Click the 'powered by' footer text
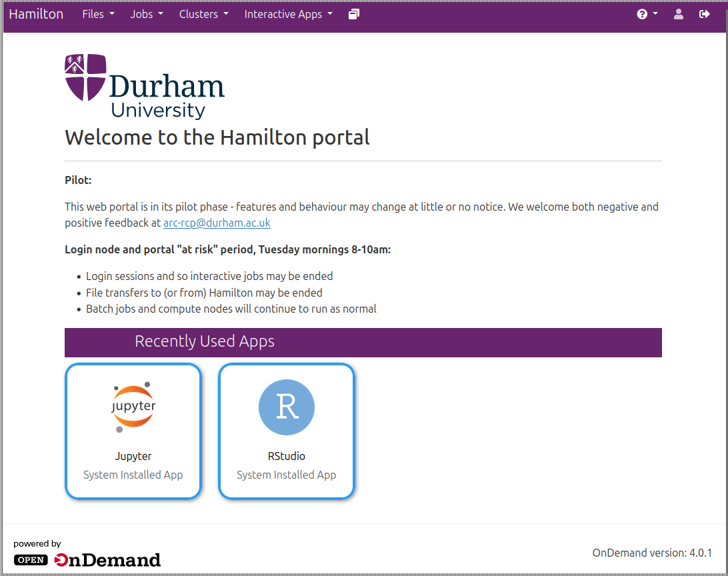The height and width of the screenshot is (576, 728). pyautogui.click(x=37, y=543)
